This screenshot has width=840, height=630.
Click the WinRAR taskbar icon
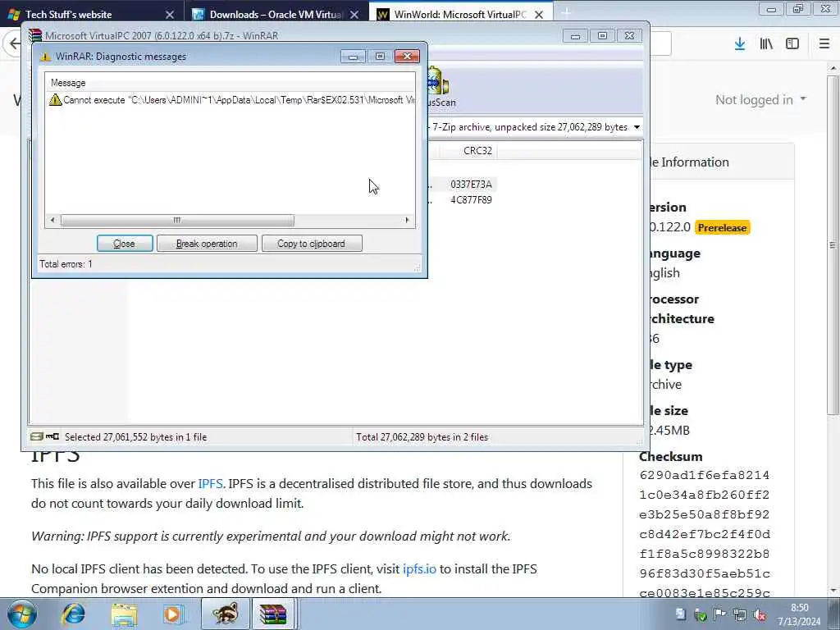coord(273,614)
